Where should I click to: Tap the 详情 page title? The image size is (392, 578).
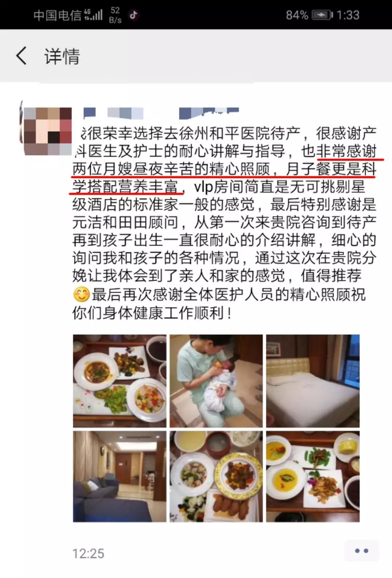pyautogui.click(x=62, y=56)
